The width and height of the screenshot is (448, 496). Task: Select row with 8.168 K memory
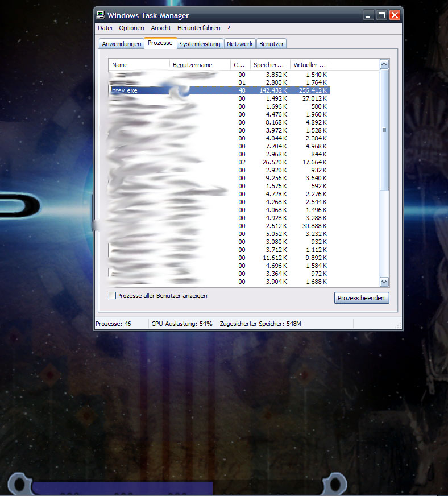219,122
